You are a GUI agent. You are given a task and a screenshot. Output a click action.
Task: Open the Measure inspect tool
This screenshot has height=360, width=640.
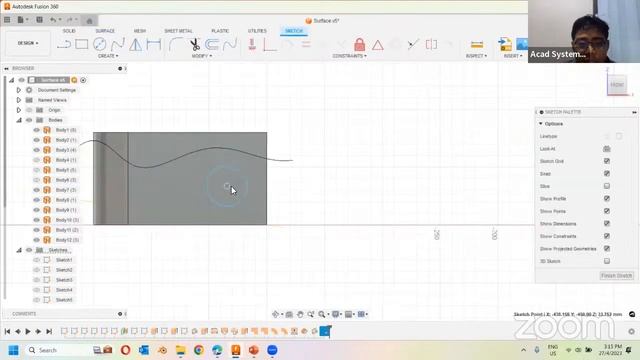[477, 44]
